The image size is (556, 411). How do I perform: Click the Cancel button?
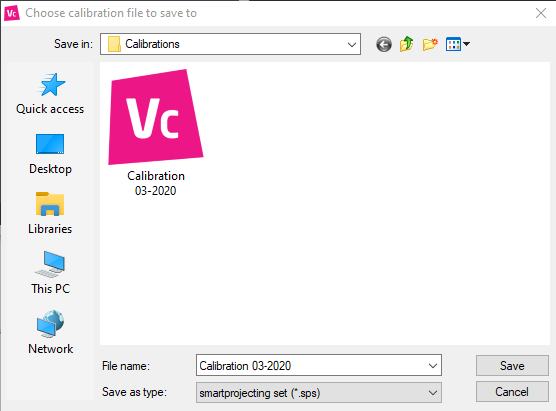point(512,392)
